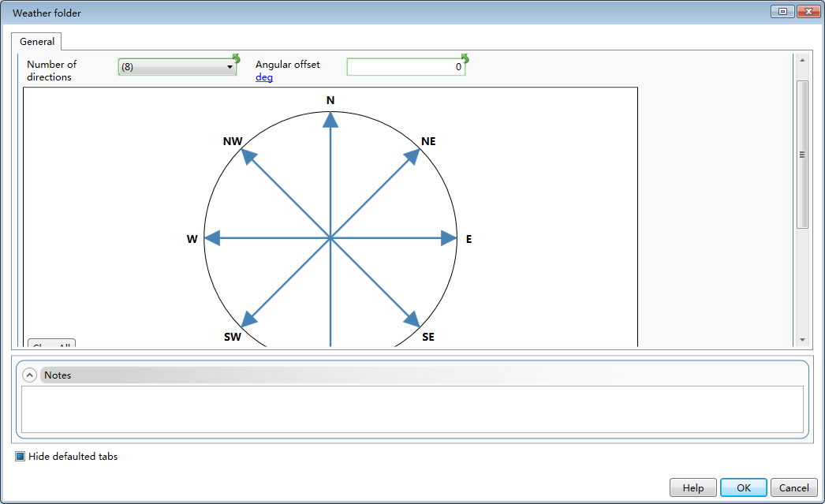Click the NW compass label

[233, 141]
